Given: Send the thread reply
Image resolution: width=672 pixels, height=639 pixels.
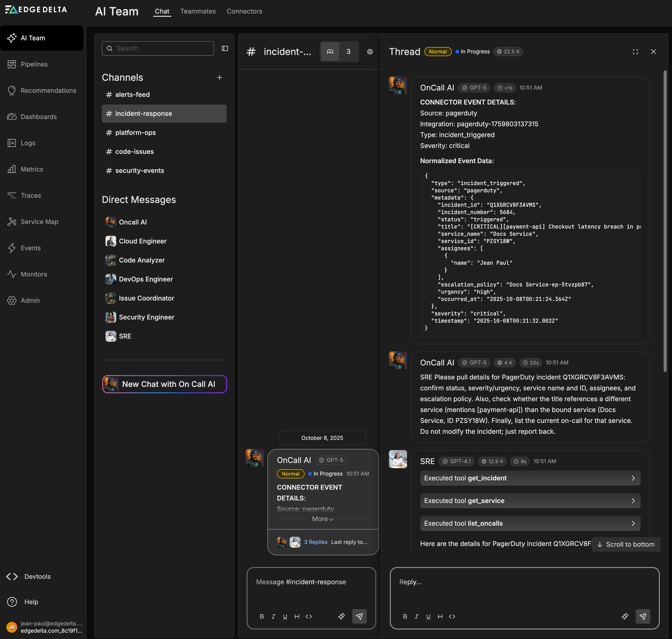Looking at the screenshot, I should 643,616.
